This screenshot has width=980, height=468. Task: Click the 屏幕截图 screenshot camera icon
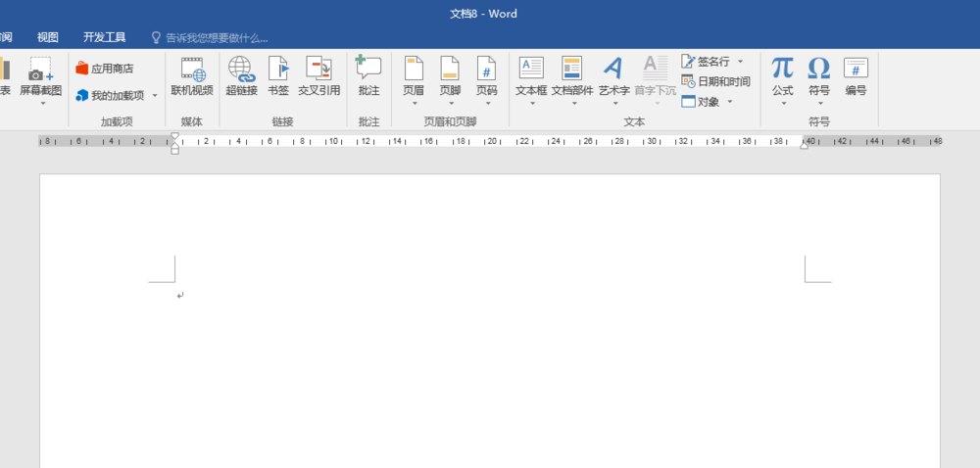[40, 69]
